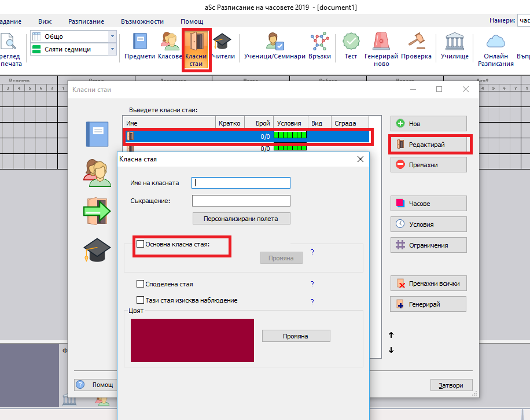Expand the Общо dropdown list

coord(112,36)
